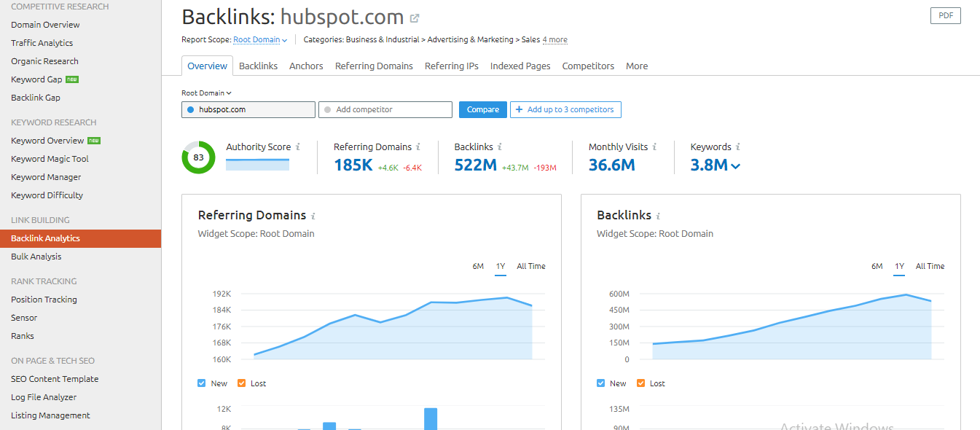Select 6M range in Backlinks widget
This screenshot has height=430, width=980.
877,267
